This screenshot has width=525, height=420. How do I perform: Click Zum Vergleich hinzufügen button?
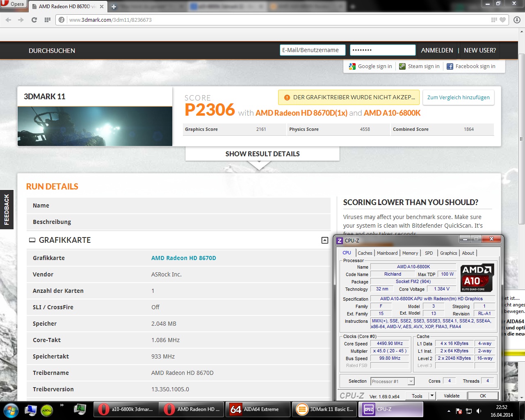click(x=458, y=98)
